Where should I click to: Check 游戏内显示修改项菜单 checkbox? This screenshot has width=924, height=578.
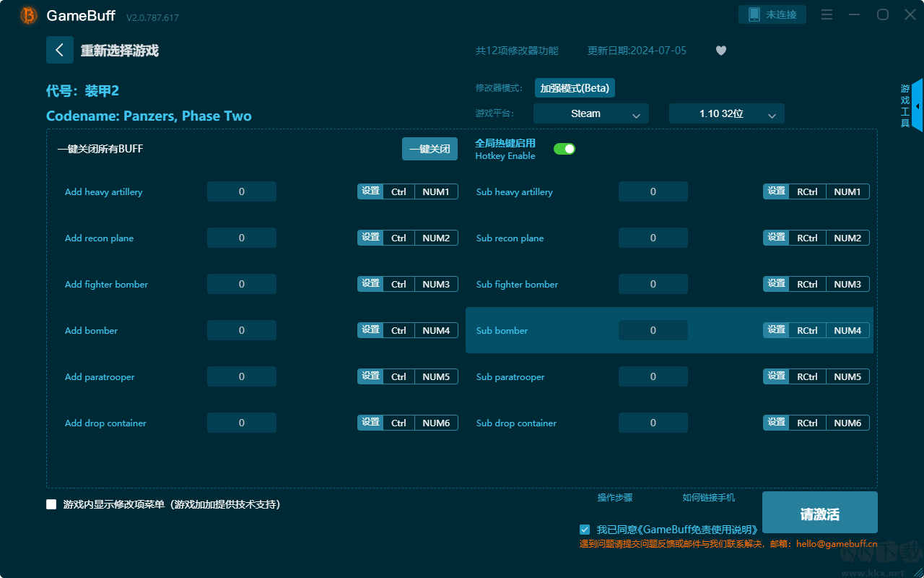(51, 504)
